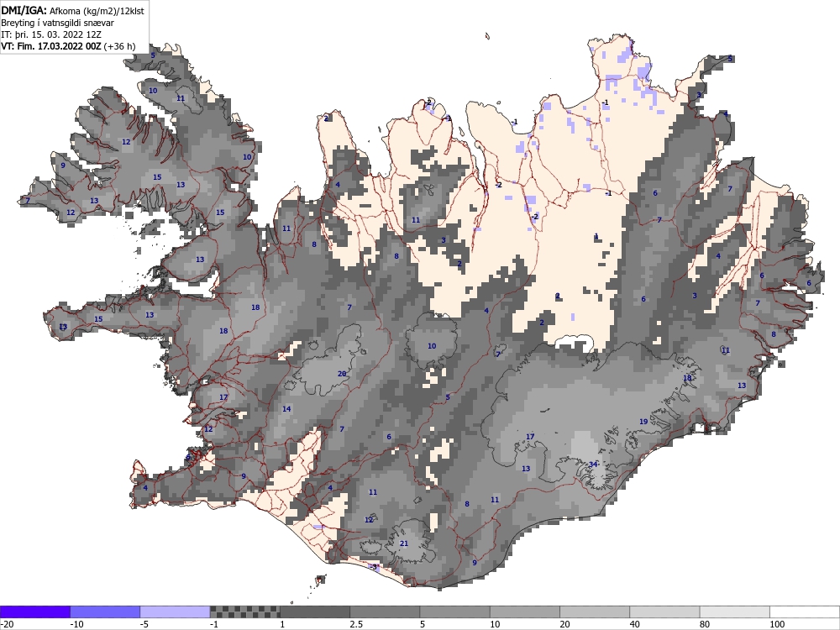
Task: Click the gray 10 to 20 legend swatch
Action: point(525,612)
